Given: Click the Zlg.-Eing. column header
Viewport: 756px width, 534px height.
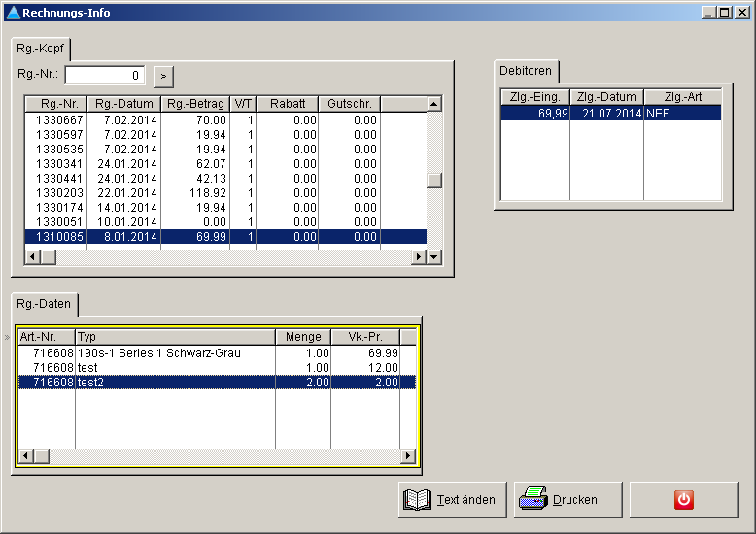Looking at the screenshot, I should pos(535,97).
